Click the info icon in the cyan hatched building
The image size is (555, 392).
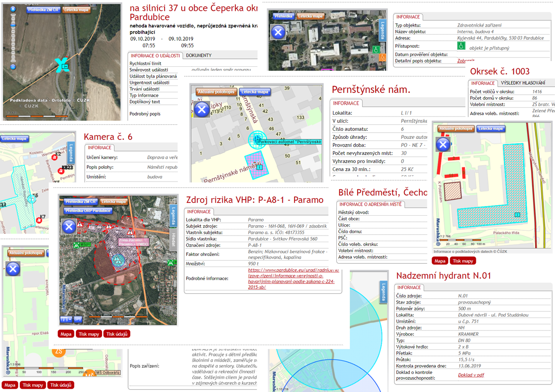pyautogui.click(x=517, y=215)
